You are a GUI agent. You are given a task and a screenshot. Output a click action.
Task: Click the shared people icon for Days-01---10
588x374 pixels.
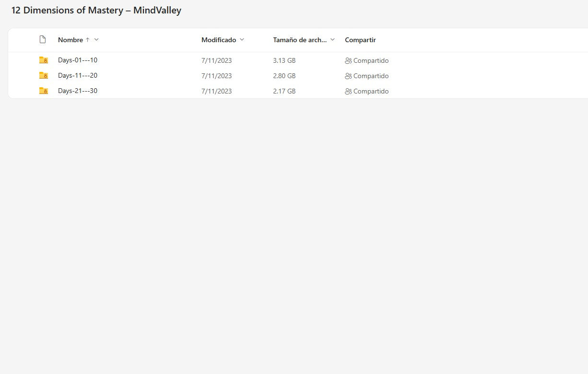(x=348, y=61)
